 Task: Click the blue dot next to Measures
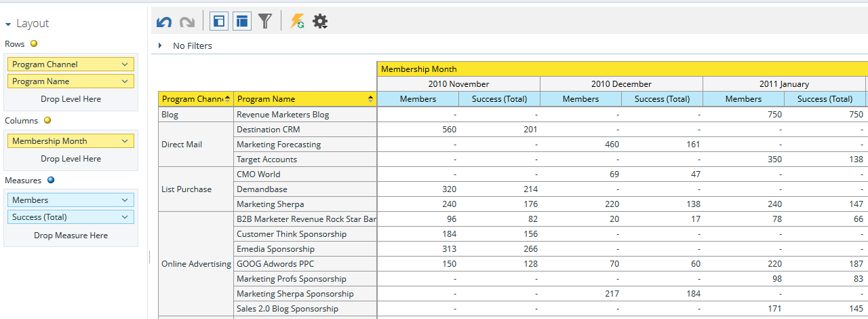click(x=51, y=180)
